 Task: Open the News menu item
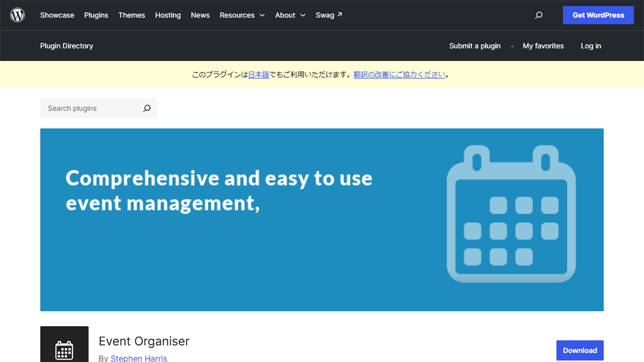200,15
